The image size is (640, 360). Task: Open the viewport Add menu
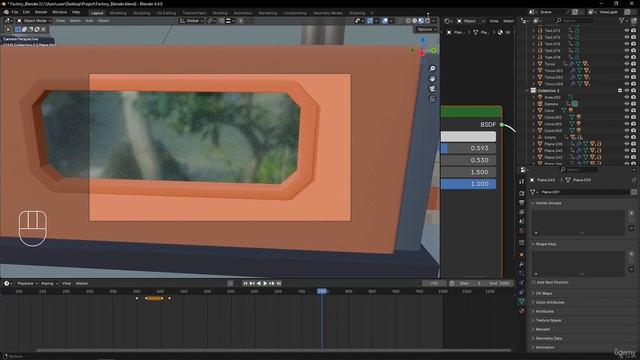point(89,20)
